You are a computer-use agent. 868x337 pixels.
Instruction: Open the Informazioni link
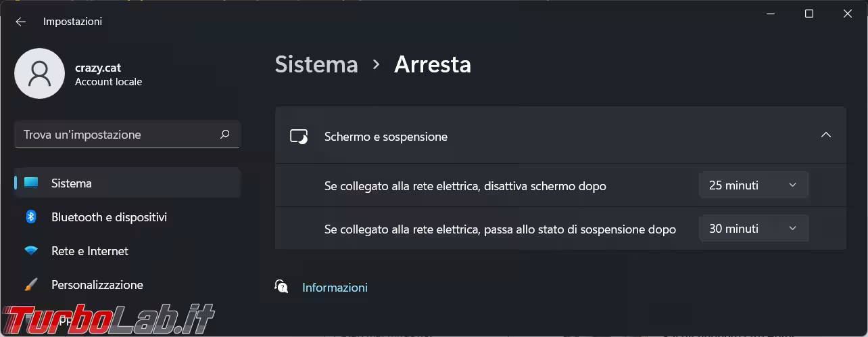coord(335,288)
